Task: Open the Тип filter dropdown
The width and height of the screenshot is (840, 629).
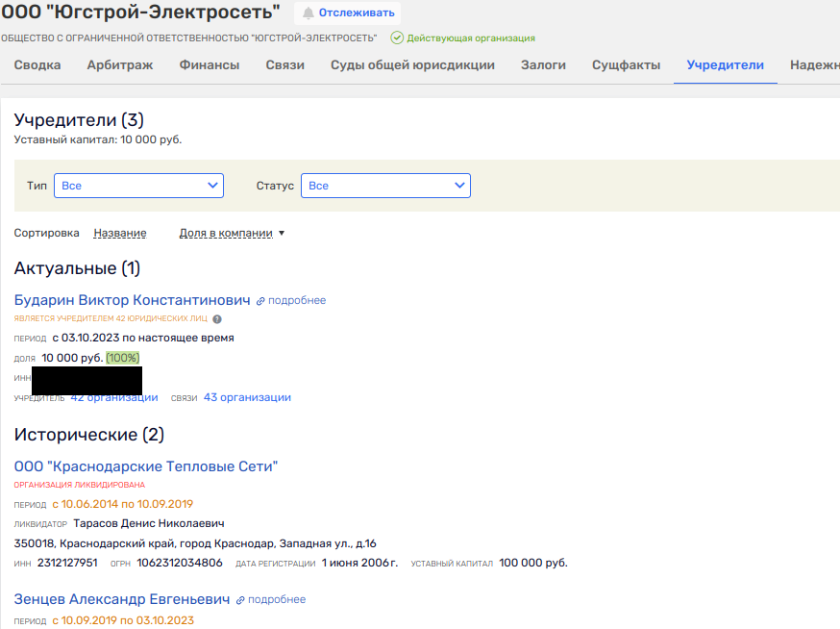Action: click(x=138, y=186)
